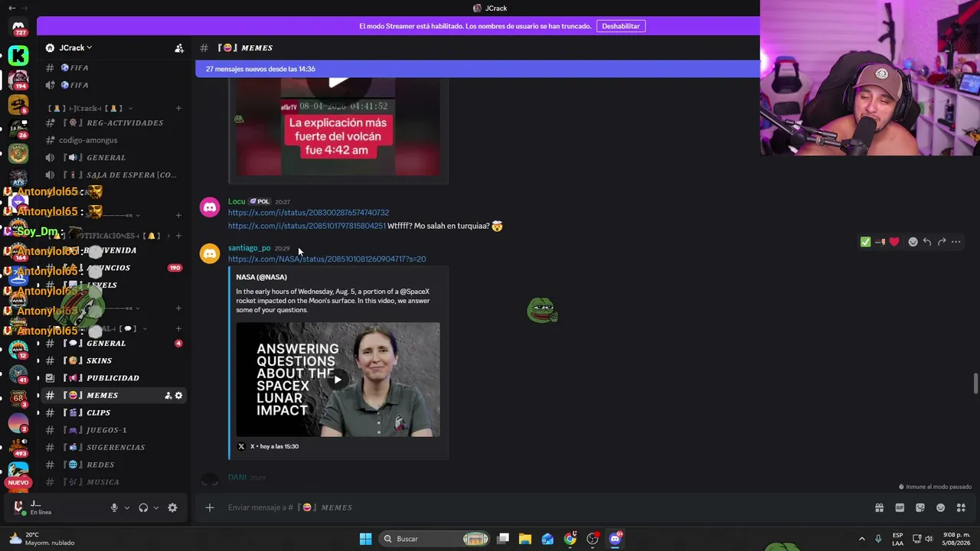Join SALA DE ESPERA voice channel

pos(113,174)
